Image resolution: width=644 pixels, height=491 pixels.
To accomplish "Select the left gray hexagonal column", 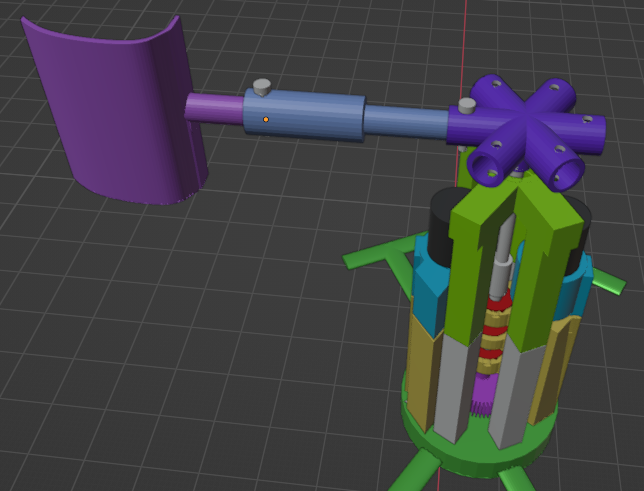I will [455, 388].
